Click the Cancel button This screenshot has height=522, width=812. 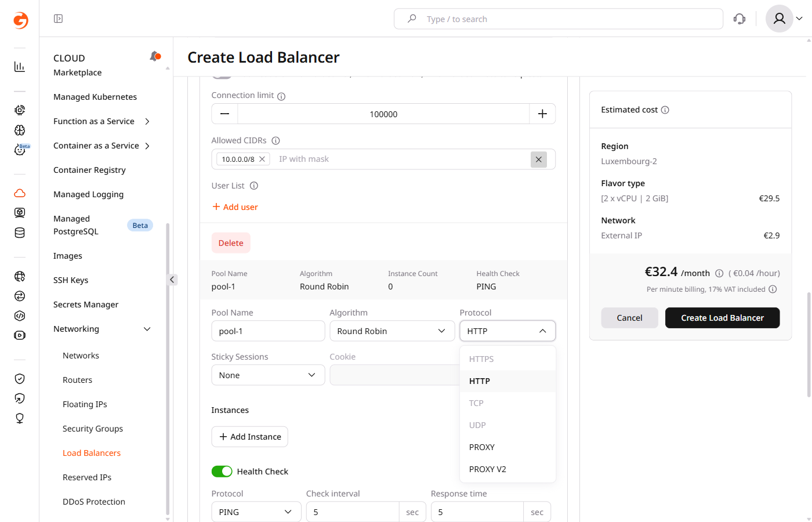[629, 318]
